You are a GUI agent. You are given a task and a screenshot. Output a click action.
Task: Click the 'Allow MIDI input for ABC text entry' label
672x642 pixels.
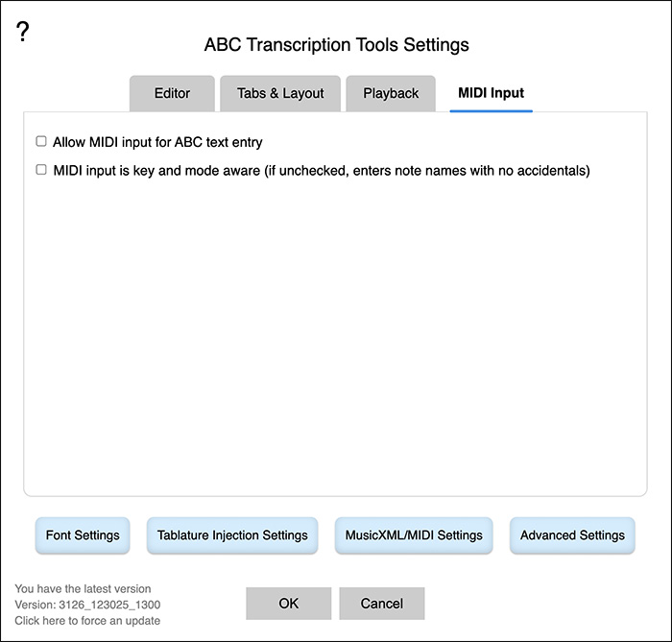click(x=157, y=142)
